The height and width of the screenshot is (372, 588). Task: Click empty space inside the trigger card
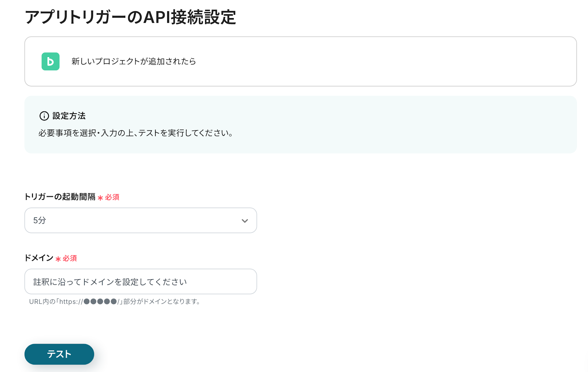click(367, 61)
